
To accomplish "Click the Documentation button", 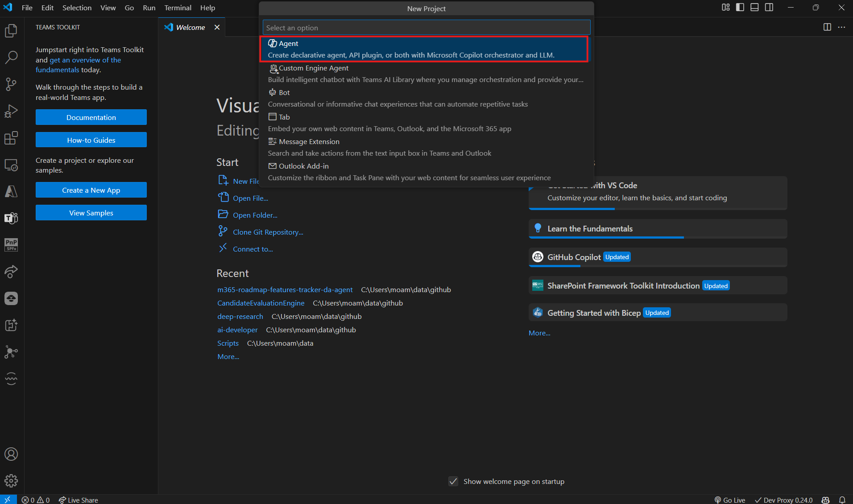I will point(91,117).
